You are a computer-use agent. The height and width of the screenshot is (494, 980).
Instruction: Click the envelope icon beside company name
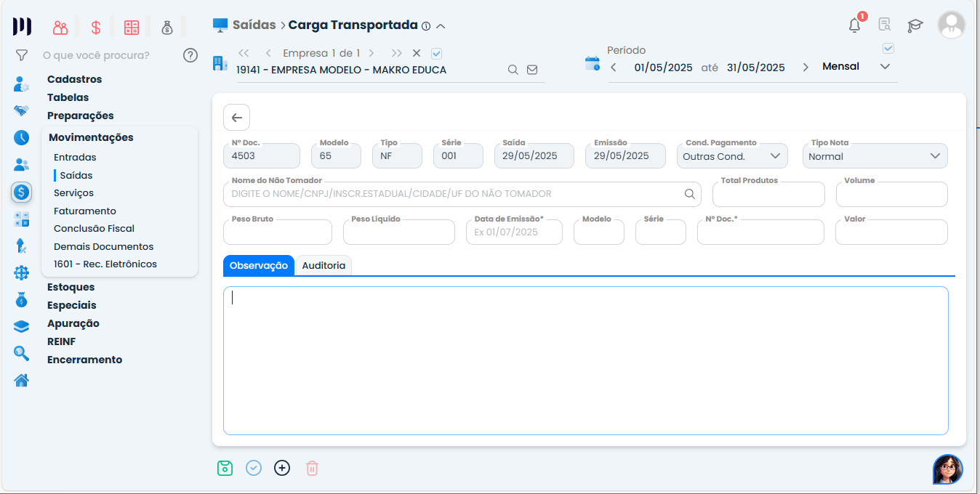pos(532,70)
